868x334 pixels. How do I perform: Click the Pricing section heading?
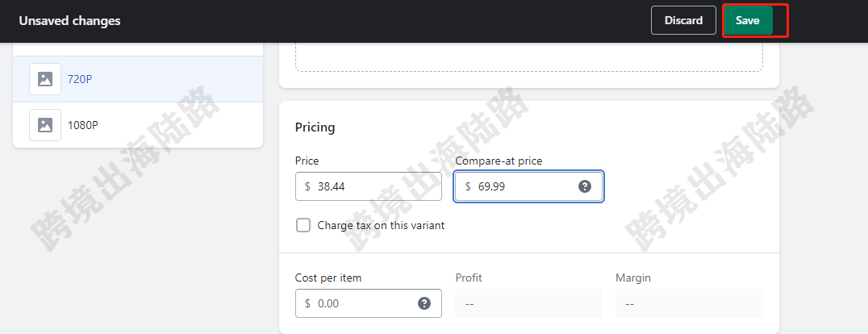pyautogui.click(x=315, y=127)
